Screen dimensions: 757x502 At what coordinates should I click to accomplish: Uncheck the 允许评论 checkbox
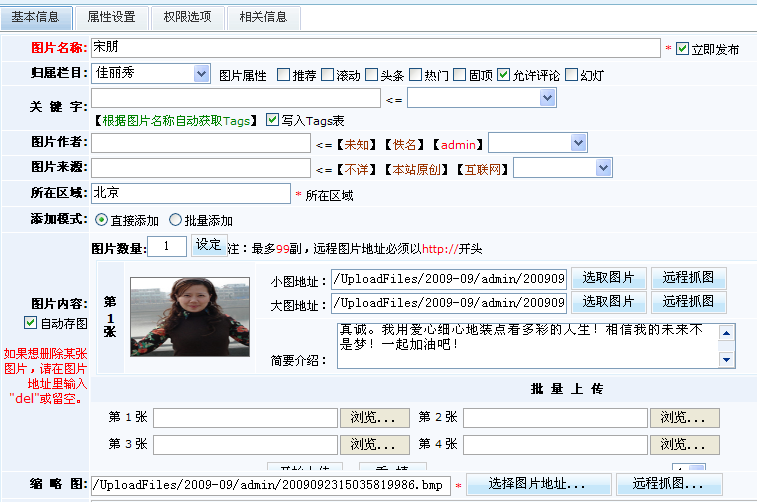click(x=504, y=75)
